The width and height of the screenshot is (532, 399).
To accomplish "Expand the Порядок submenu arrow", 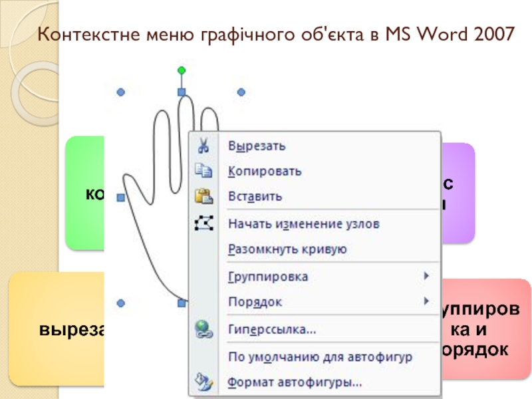I will pyautogui.click(x=426, y=301).
